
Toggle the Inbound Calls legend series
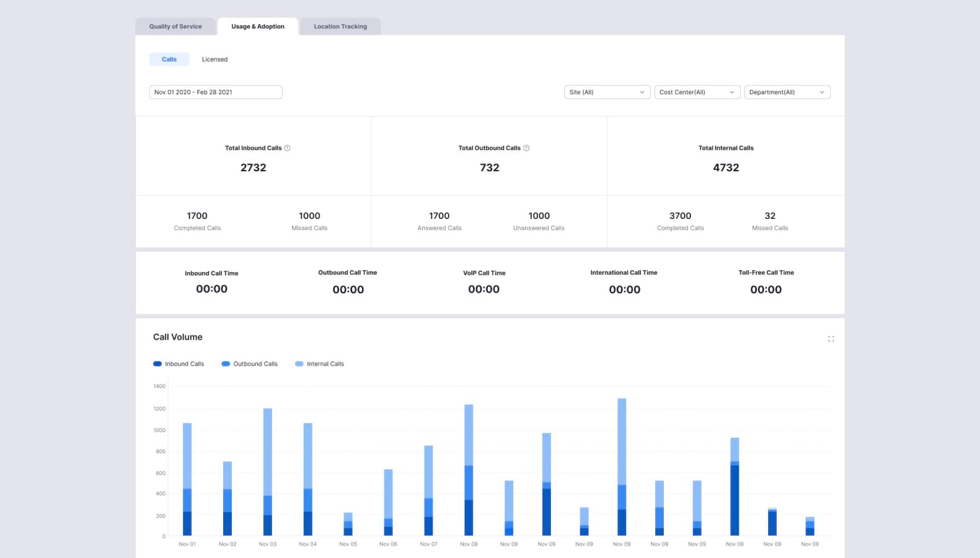click(x=179, y=364)
